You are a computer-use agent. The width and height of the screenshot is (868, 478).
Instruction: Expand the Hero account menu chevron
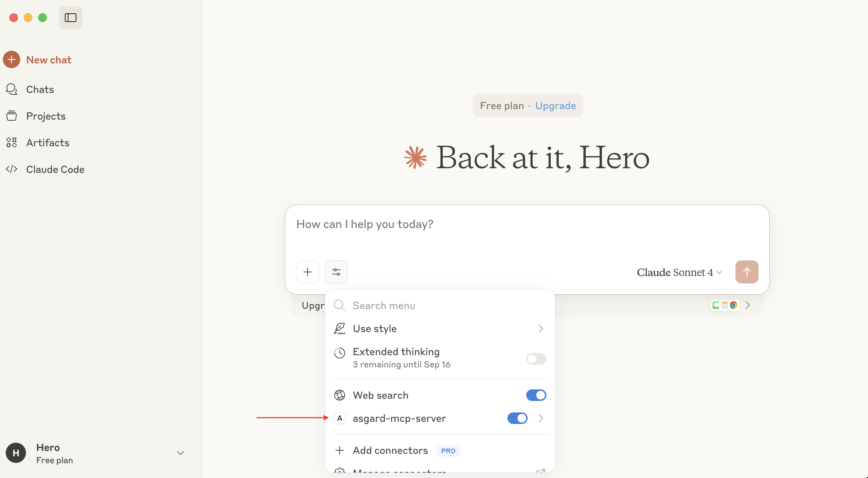[180, 453]
